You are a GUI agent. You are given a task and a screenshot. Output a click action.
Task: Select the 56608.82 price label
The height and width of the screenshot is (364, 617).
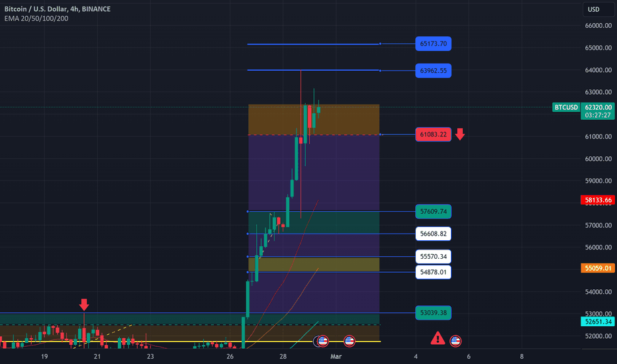(433, 234)
